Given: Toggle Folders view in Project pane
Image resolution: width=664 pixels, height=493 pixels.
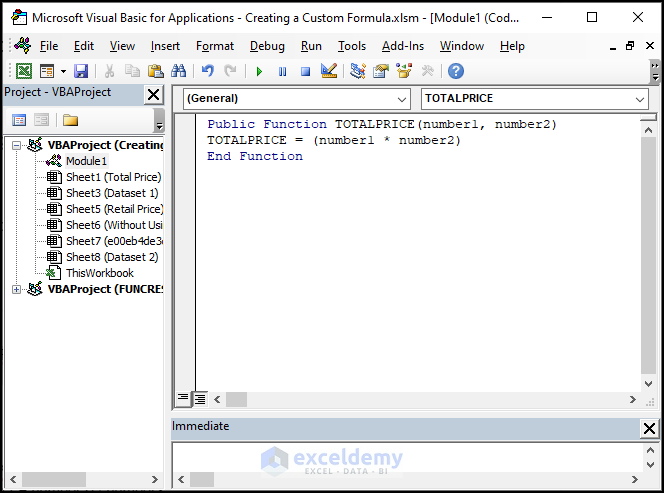Looking at the screenshot, I should point(70,120).
